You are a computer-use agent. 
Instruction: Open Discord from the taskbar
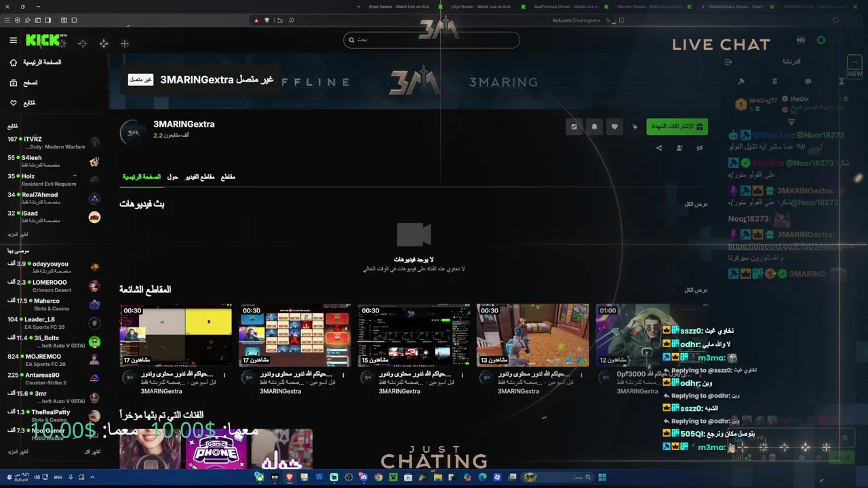(363, 477)
